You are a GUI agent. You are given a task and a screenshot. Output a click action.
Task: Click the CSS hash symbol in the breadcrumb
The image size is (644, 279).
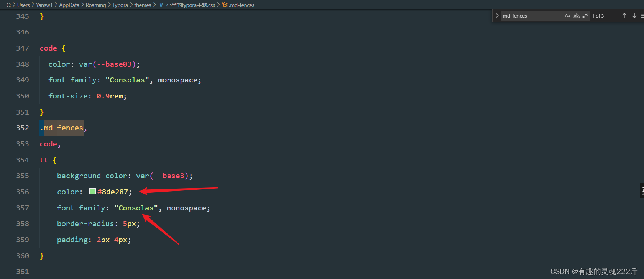[x=161, y=5]
